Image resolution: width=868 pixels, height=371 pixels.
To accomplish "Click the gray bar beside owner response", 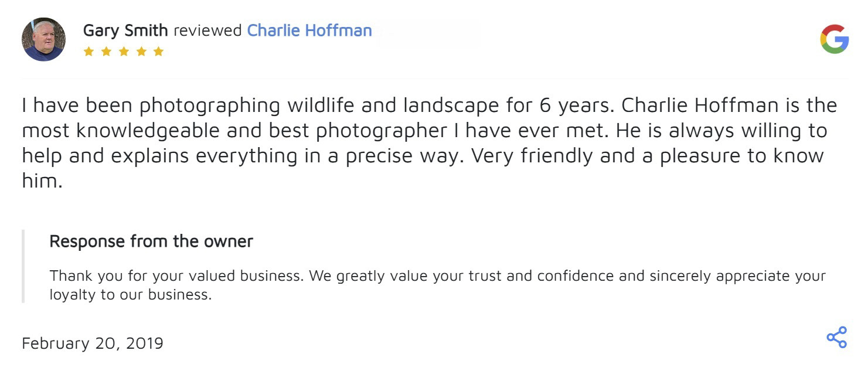I will 23,266.
